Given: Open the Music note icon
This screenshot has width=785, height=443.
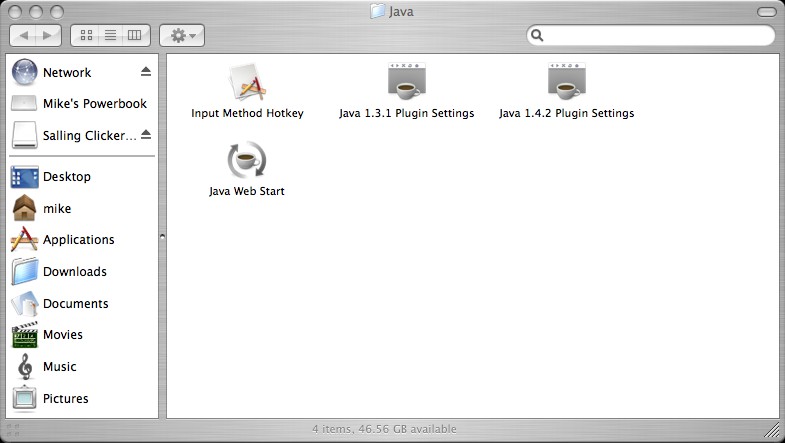Looking at the screenshot, I should point(25,366).
